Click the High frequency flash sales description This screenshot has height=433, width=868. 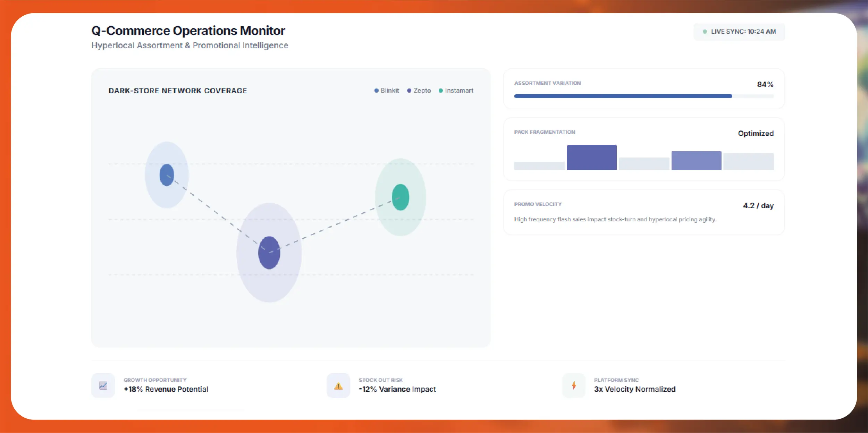(615, 219)
